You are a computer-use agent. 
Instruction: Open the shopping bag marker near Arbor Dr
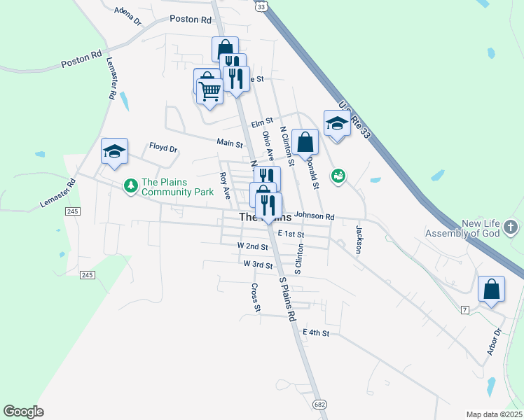click(x=491, y=289)
